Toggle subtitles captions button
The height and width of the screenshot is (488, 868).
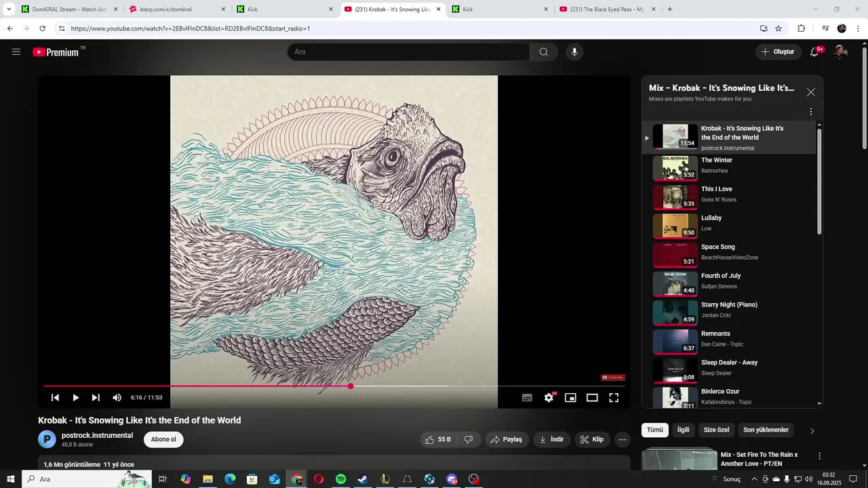point(527,398)
